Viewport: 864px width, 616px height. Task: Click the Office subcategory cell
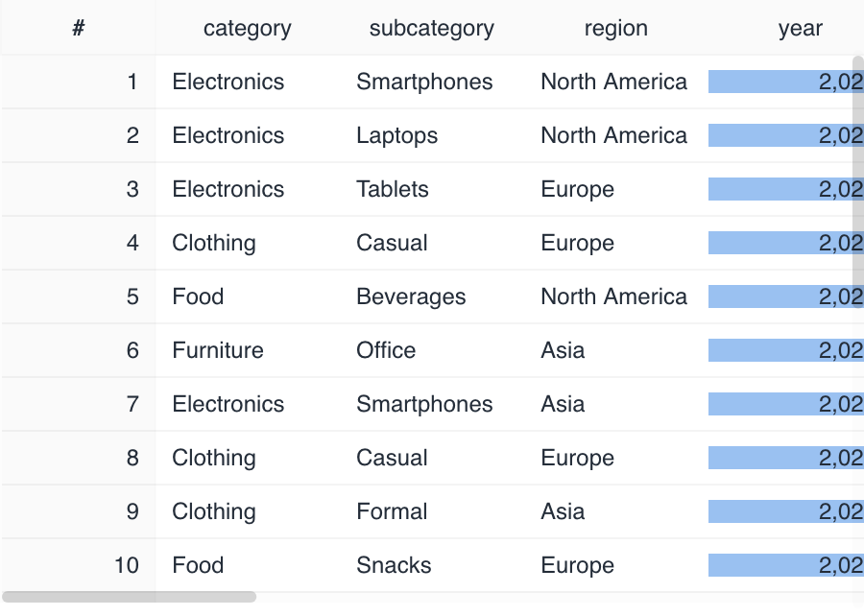click(x=386, y=351)
